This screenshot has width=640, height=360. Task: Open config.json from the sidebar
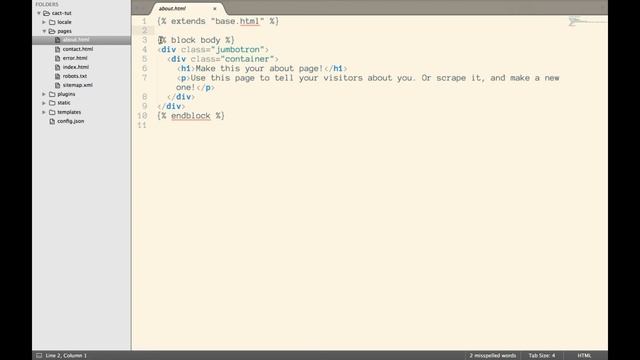(x=71, y=121)
